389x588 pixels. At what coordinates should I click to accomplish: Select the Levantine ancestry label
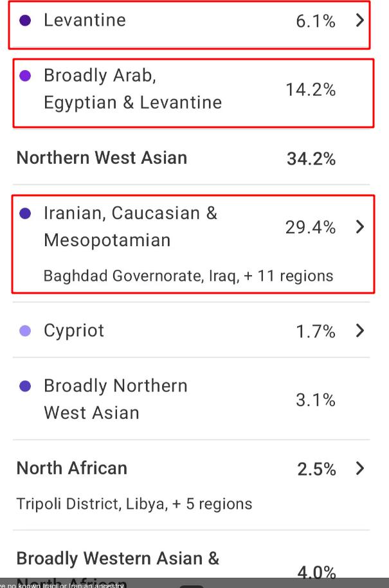(x=85, y=21)
